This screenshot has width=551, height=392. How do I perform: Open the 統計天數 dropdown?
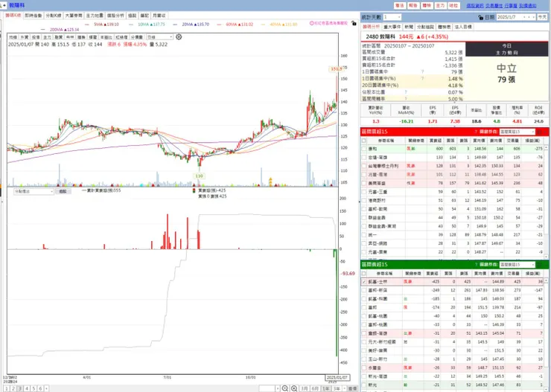(x=392, y=17)
